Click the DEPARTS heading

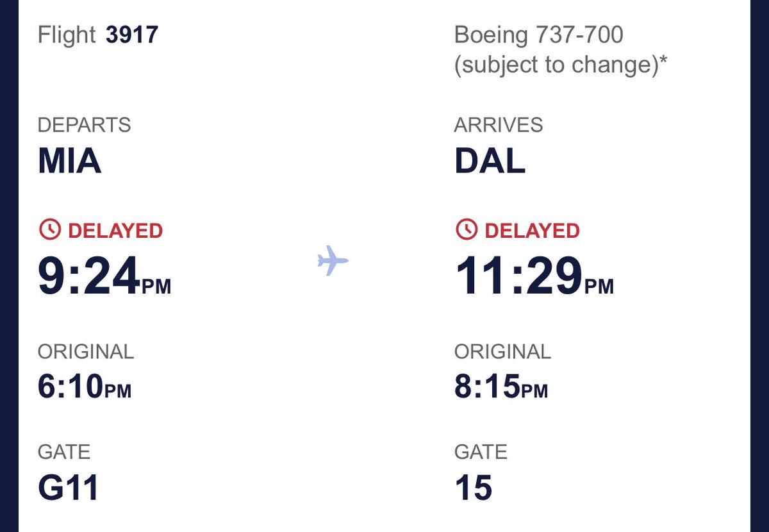[x=85, y=125]
